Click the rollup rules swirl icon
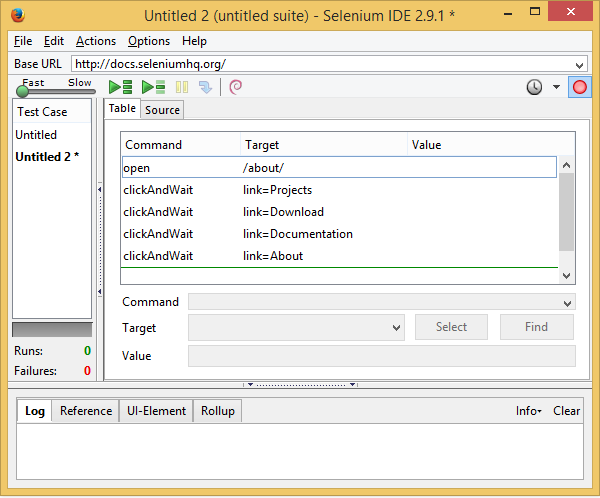This screenshot has width=600, height=498. (x=235, y=87)
